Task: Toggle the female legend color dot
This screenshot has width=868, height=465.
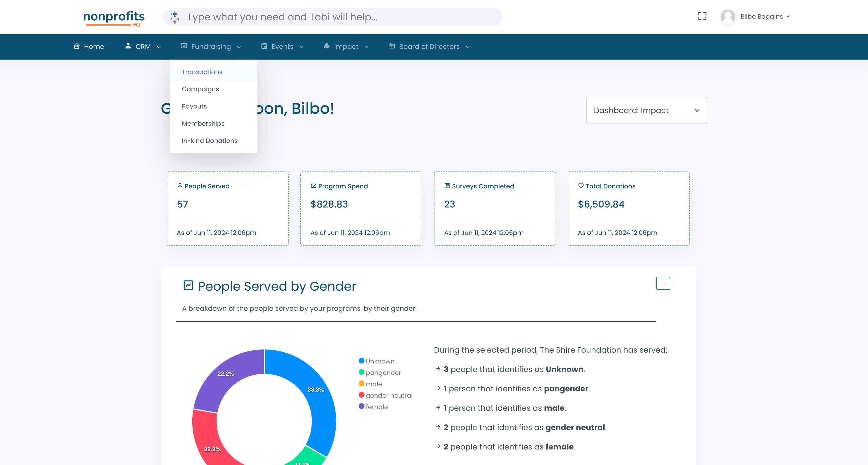Action: (362, 406)
